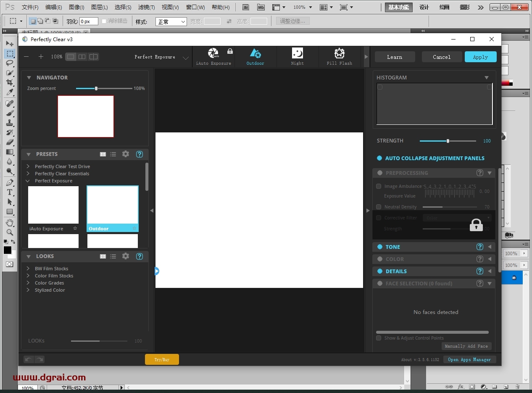This screenshot has height=393, width=532.
Task: Select the iAuto Exposure preset thumbnail
Action: point(53,205)
